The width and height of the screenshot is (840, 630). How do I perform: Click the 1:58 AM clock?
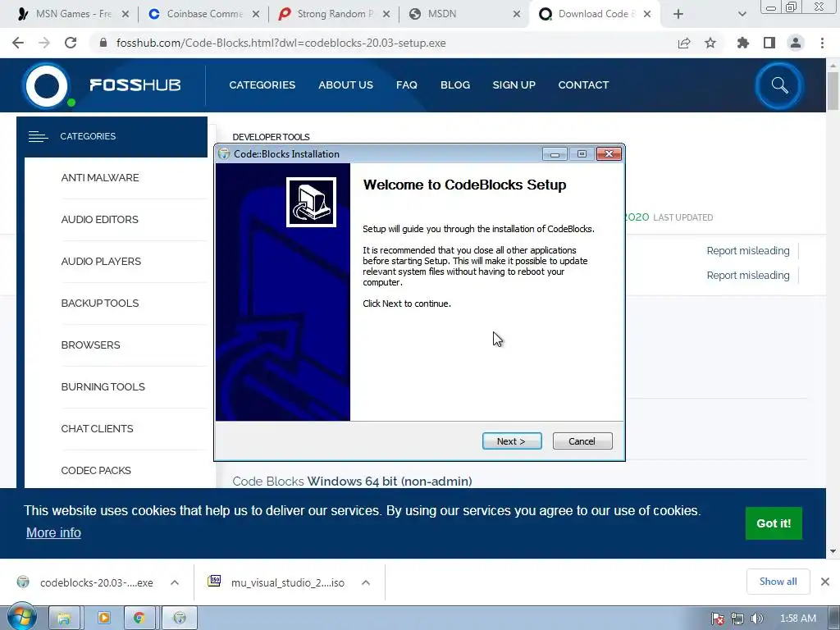[x=797, y=619]
